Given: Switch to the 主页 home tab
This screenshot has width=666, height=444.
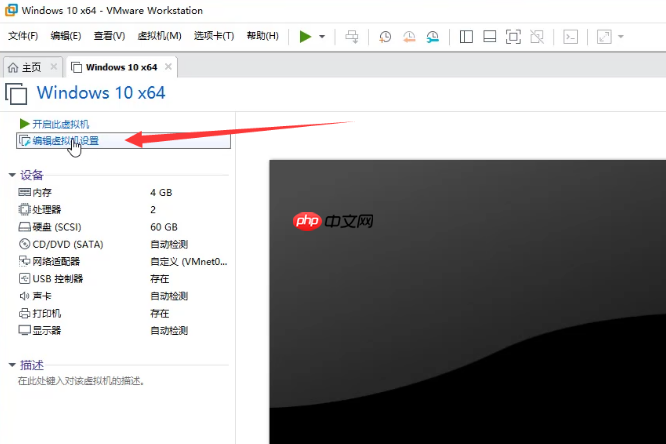Looking at the screenshot, I should pos(25,67).
